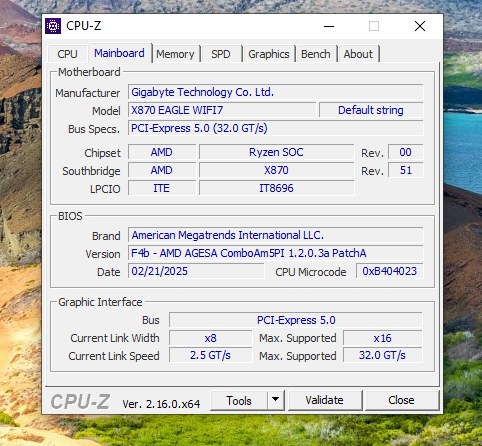Switch to the CPU tab
Viewport: 482px width, 446px height.
tap(68, 54)
